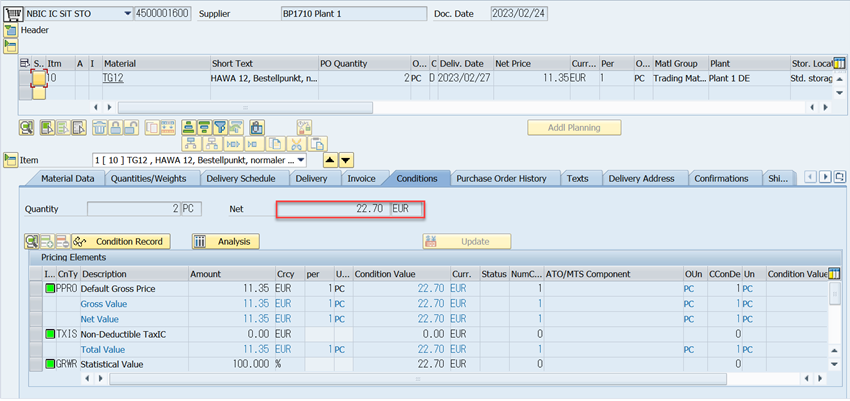The height and width of the screenshot is (401, 850).
Task: Click the TG12 material link in item row
Action: pos(113,78)
